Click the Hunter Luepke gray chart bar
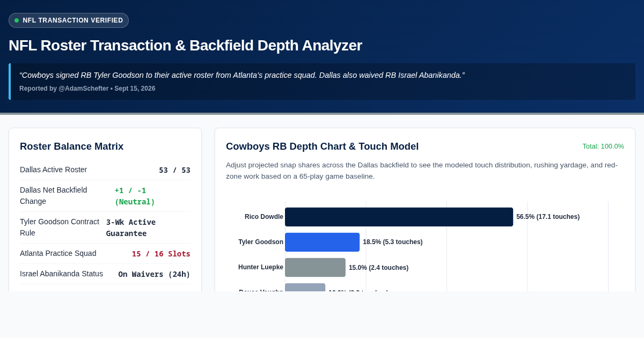The width and height of the screenshot is (644, 338). pos(315,267)
